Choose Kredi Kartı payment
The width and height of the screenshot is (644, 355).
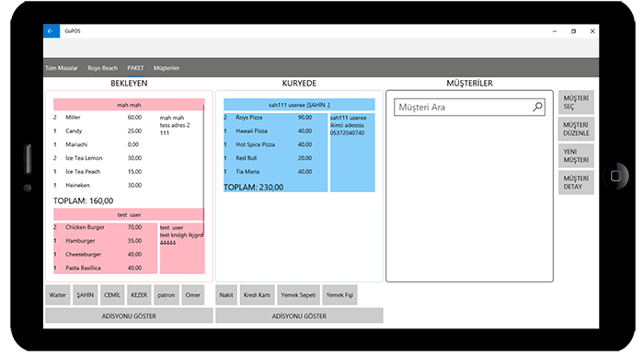[257, 295]
